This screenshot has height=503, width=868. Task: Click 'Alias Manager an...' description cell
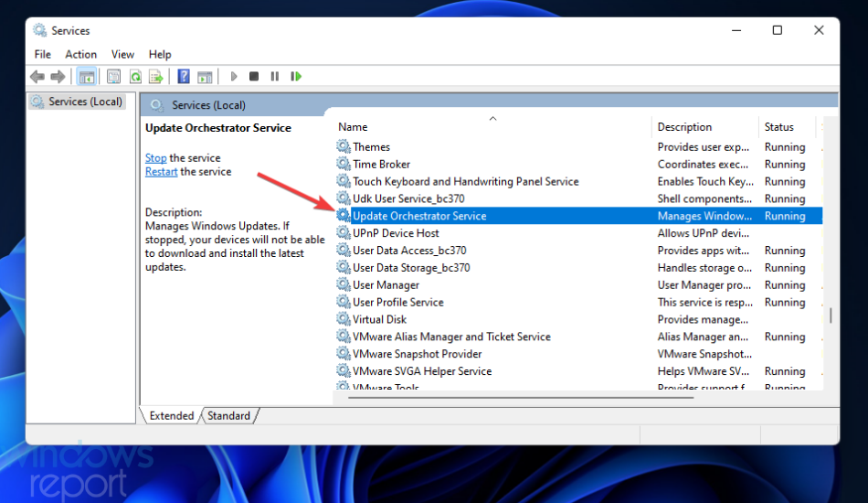(x=703, y=337)
